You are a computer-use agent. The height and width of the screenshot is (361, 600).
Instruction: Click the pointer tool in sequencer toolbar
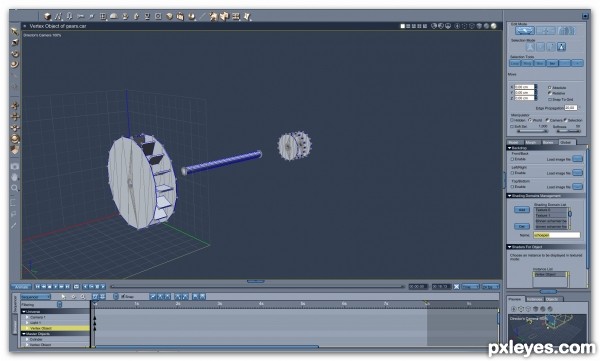(64, 297)
